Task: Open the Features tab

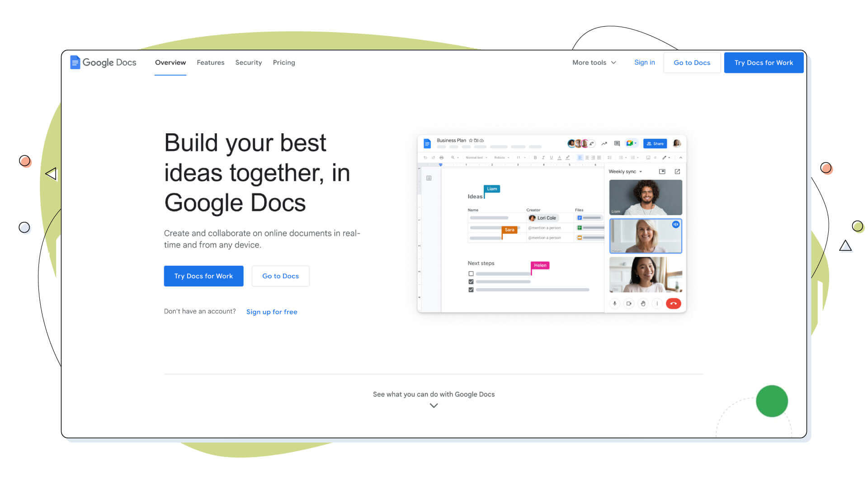Action: (211, 62)
